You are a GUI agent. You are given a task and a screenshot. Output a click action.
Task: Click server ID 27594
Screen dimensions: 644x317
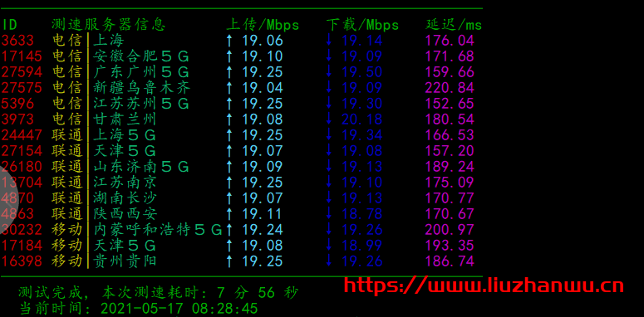(x=22, y=71)
